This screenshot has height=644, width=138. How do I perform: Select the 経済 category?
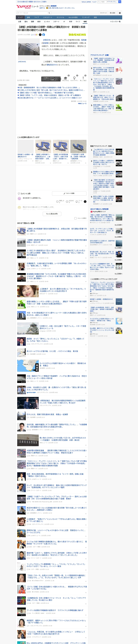[x=39, y=21]
